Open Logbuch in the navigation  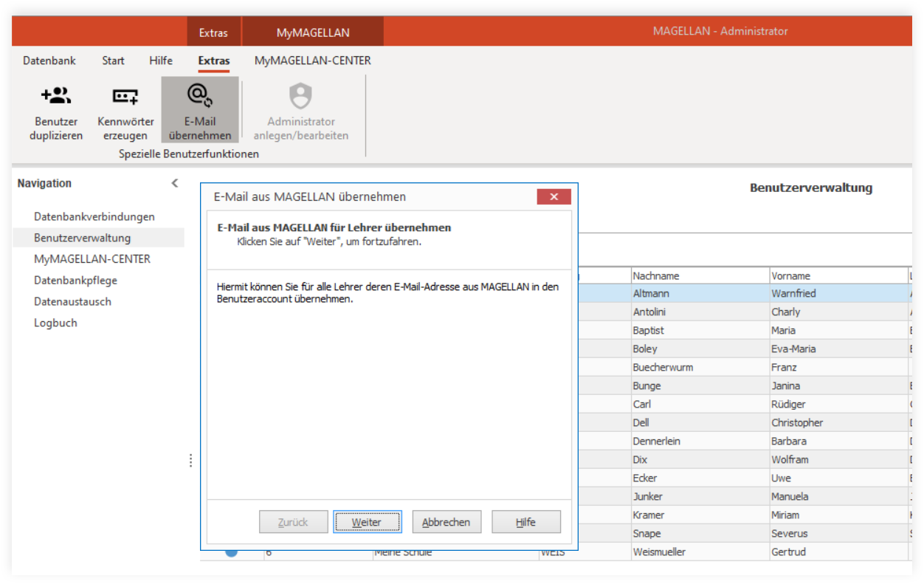coord(55,323)
